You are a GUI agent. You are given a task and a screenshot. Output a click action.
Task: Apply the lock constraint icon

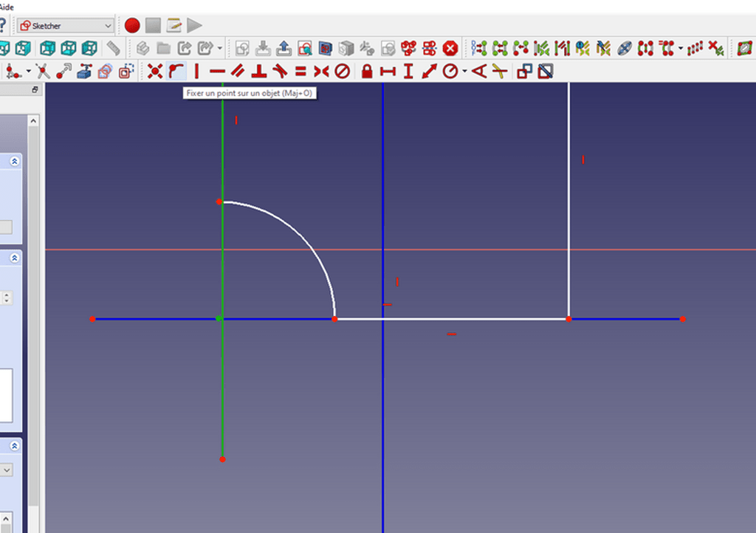pyautogui.click(x=366, y=71)
